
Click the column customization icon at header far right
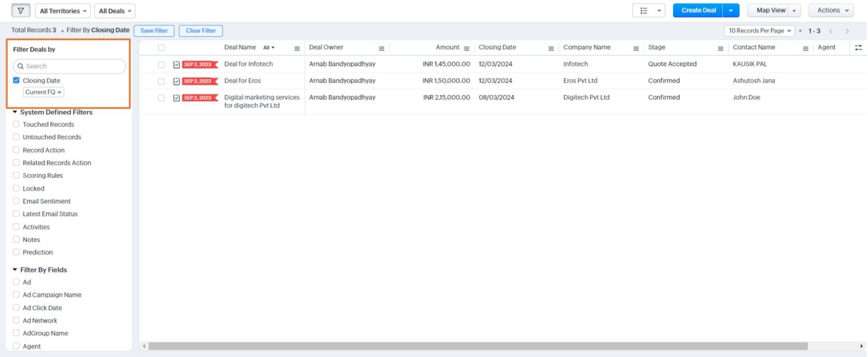(858, 49)
